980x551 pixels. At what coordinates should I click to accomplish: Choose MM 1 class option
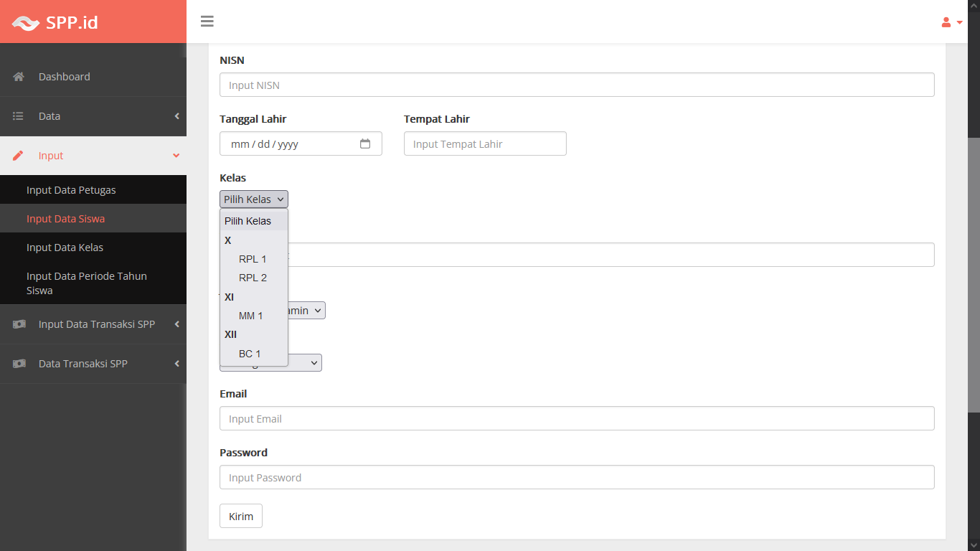[251, 316]
